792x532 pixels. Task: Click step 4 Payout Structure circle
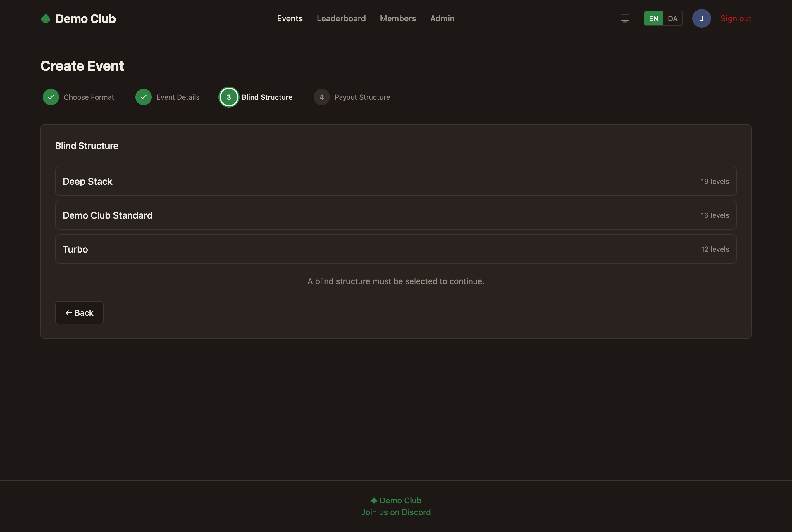click(321, 97)
